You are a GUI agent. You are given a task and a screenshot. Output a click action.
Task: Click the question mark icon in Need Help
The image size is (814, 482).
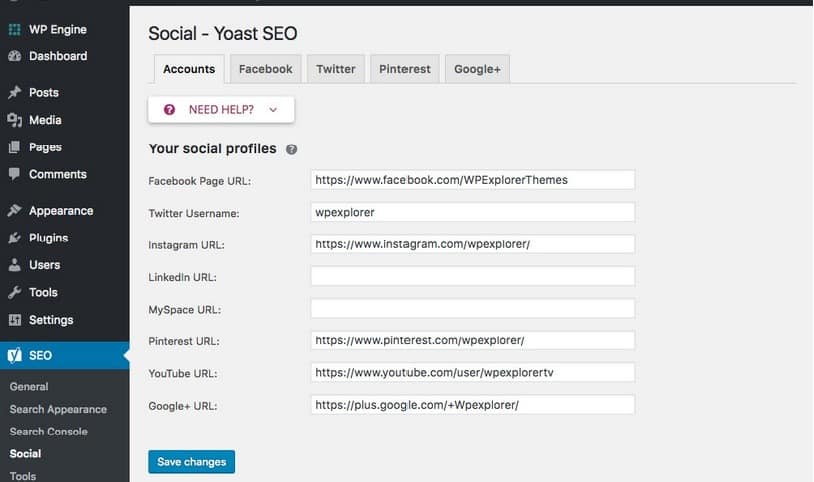point(169,110)
